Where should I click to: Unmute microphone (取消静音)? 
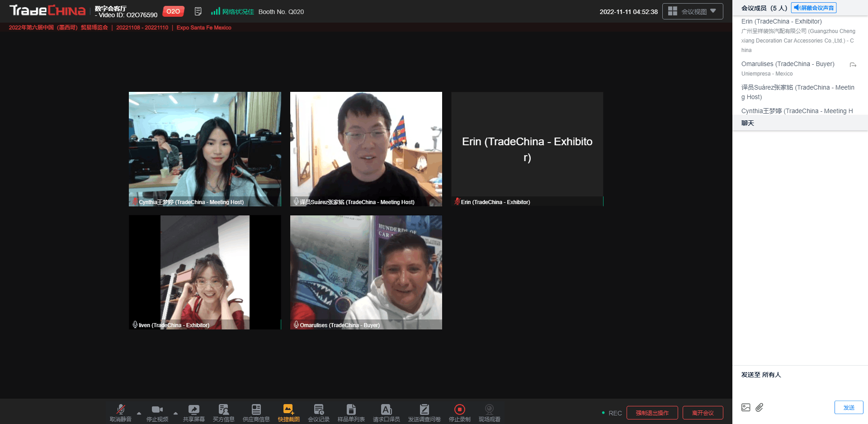(120, 412)
